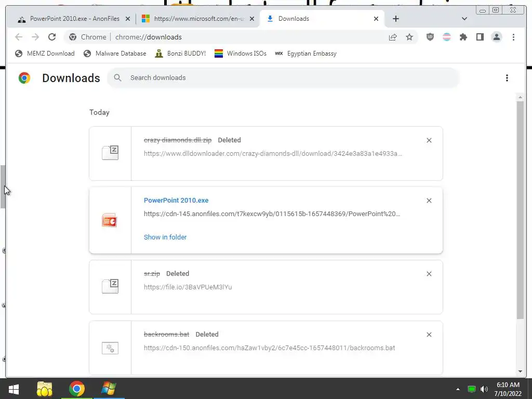Click the crossed-out crazy-diamonds.dll.zip filename
Viewport: 532px width, 399px height.
click(x=178, y=140)
